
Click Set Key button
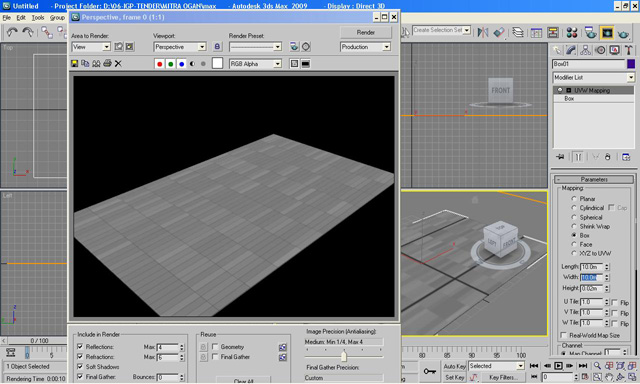pyautogui.click(x=454, y=377)
